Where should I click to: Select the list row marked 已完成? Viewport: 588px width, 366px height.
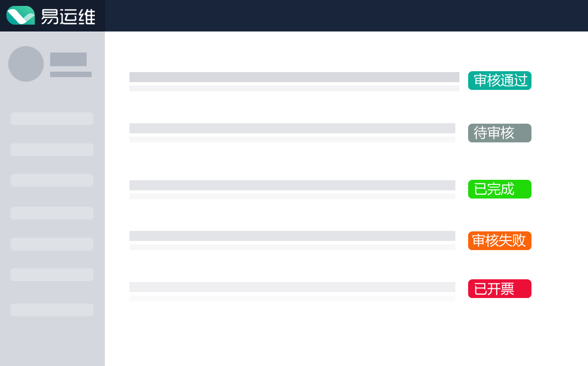tap(292, 189)
